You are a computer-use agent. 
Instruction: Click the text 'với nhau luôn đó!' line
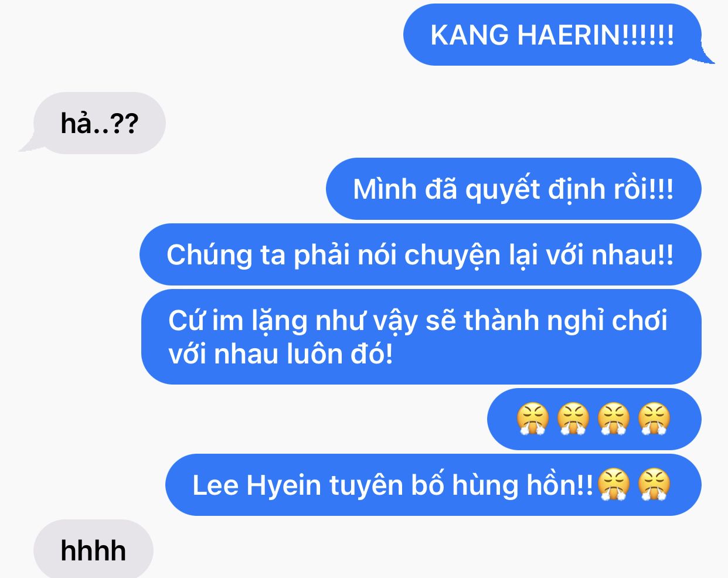click(280, 354)
